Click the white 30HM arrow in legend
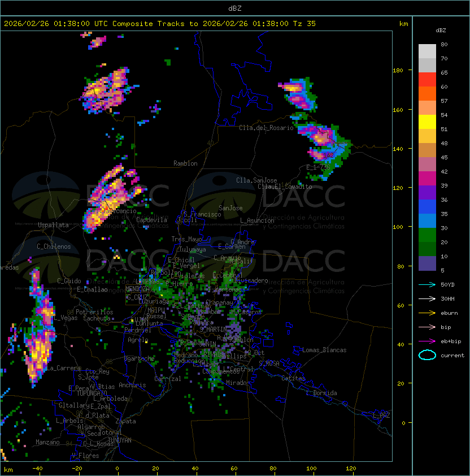The image size is (470, 476). click(x=427, y=298)
